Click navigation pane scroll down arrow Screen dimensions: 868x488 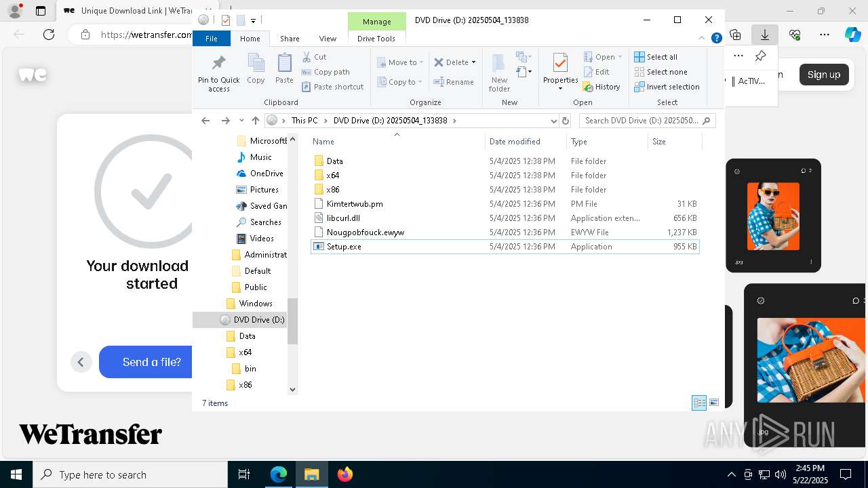pyautogui.click(x=292, y=389)
